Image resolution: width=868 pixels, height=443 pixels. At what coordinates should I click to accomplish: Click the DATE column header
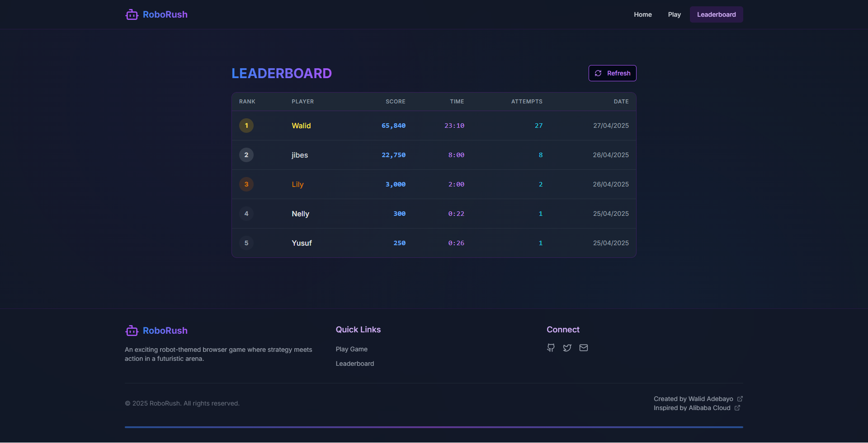pyautogui.click(x=621, y=102)
